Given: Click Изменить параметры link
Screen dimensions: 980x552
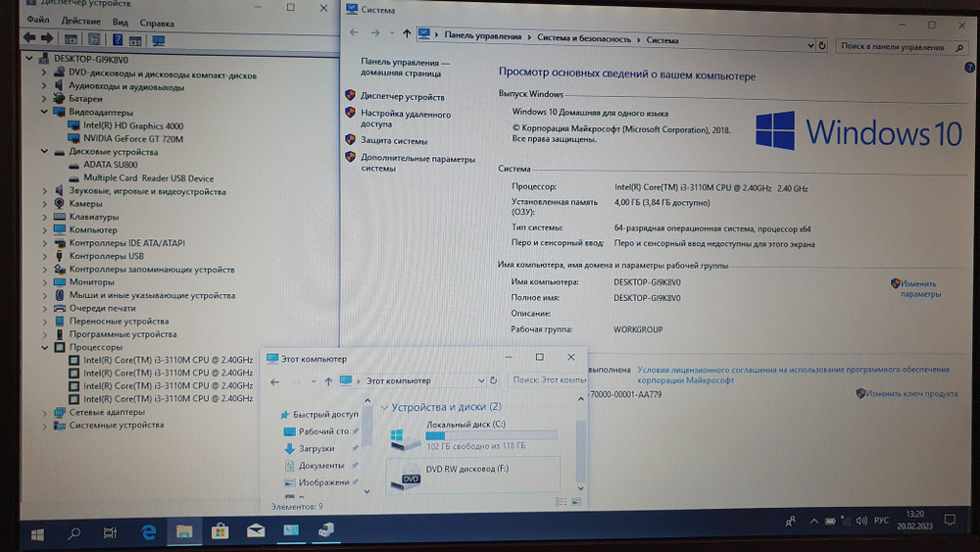Looking at the screenshot, I should coord(920,289).
